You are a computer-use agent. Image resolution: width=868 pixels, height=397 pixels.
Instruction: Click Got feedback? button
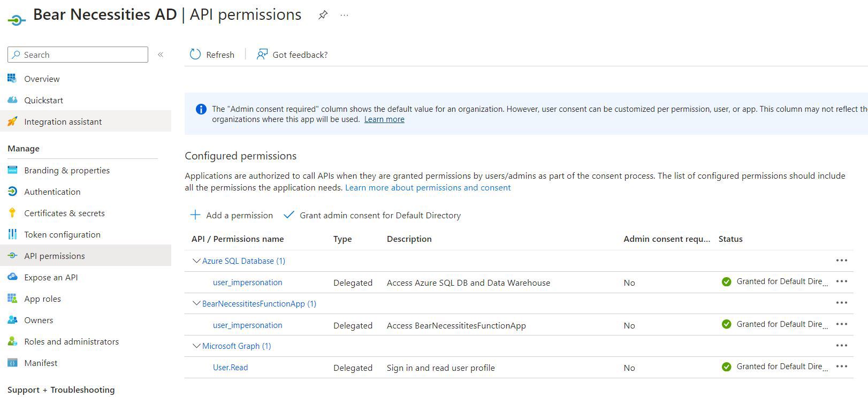[x=292, y=55]
